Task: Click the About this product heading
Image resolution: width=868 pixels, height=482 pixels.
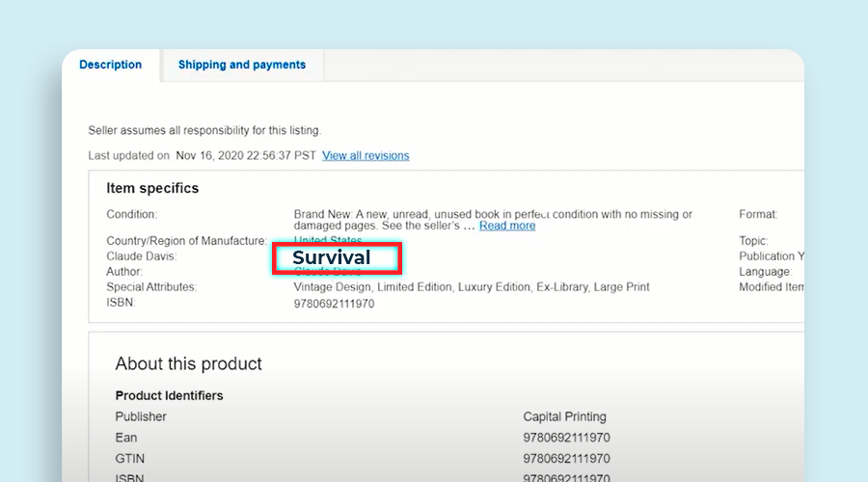Action: [x=188, y=363]
